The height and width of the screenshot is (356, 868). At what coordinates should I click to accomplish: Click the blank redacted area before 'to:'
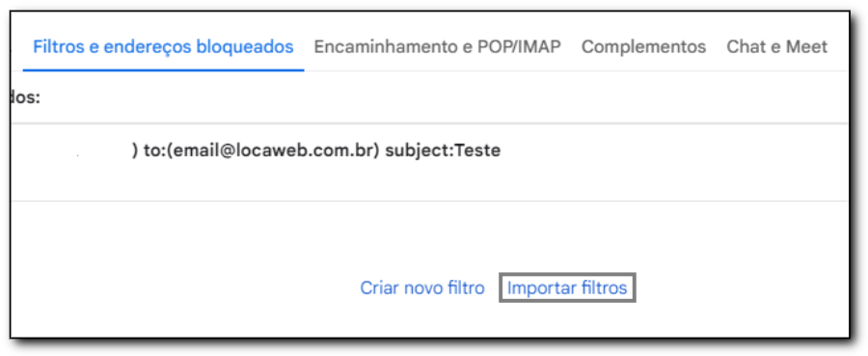pos(72,151)
